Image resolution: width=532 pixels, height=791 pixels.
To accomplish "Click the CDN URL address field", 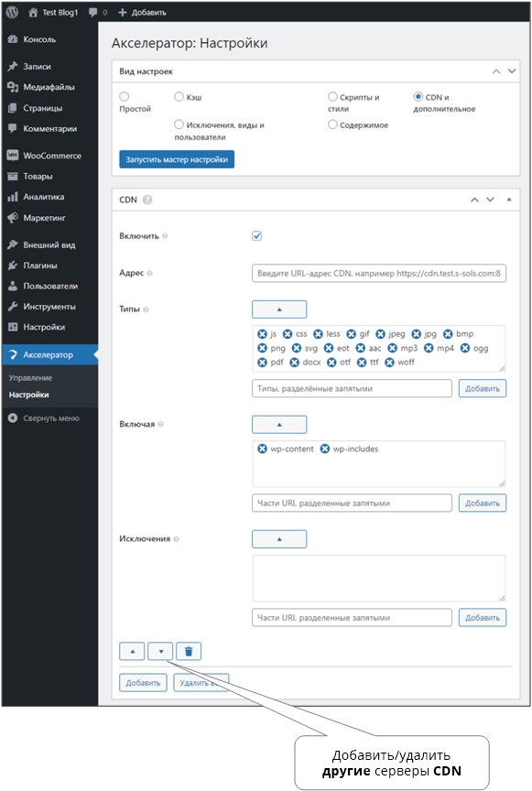I will coord(379,274).
